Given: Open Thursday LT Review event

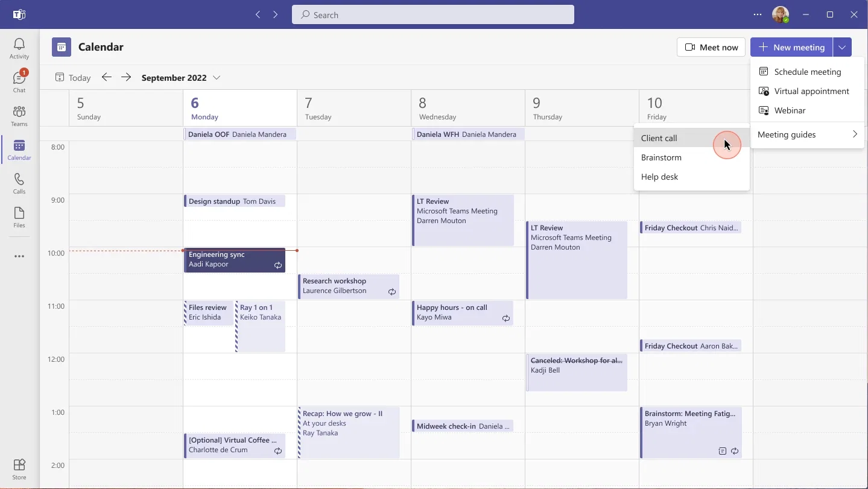Looking at the screenshot, I should [x=577, y=260].
